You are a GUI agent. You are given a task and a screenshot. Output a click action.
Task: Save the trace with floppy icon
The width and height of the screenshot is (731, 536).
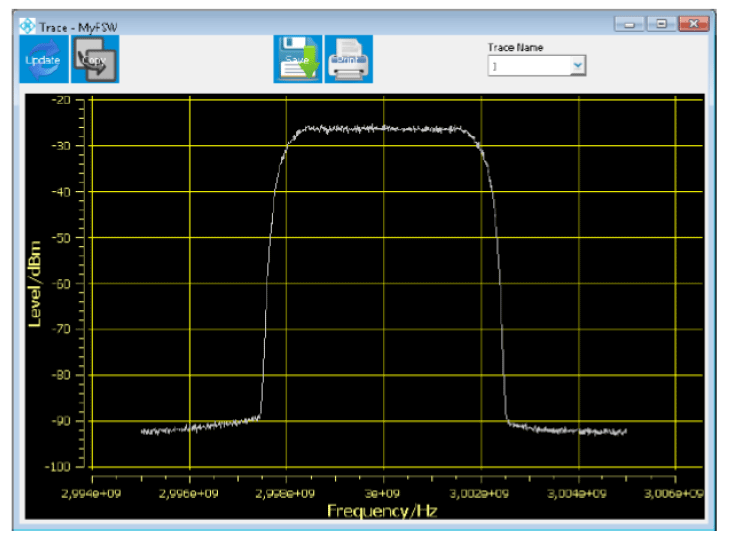pyautogui.click(x=298, y=60)
